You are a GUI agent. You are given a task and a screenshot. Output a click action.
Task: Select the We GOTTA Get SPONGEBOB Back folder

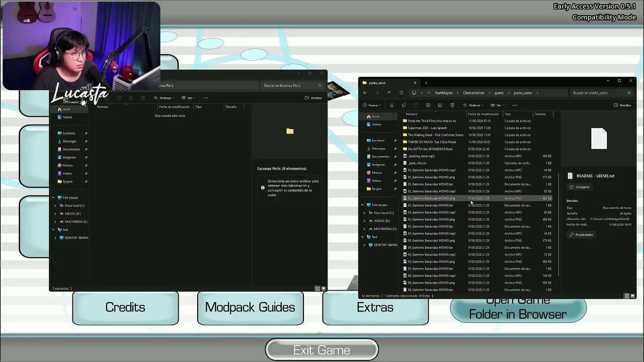477,149
